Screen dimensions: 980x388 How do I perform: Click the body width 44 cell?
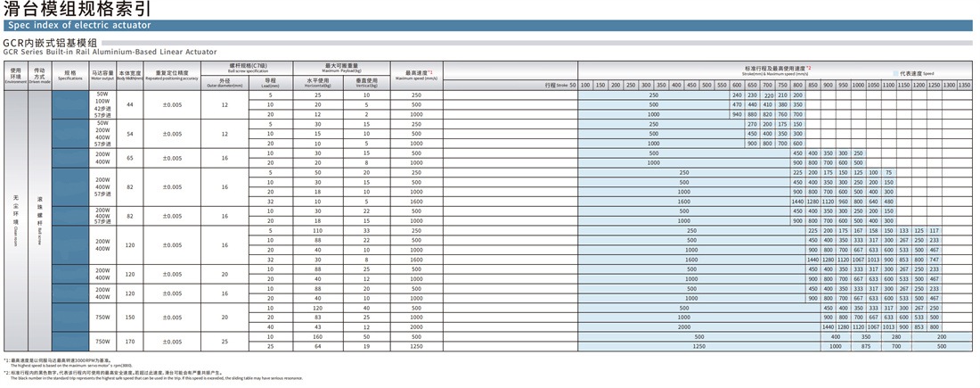pos(130,105)
